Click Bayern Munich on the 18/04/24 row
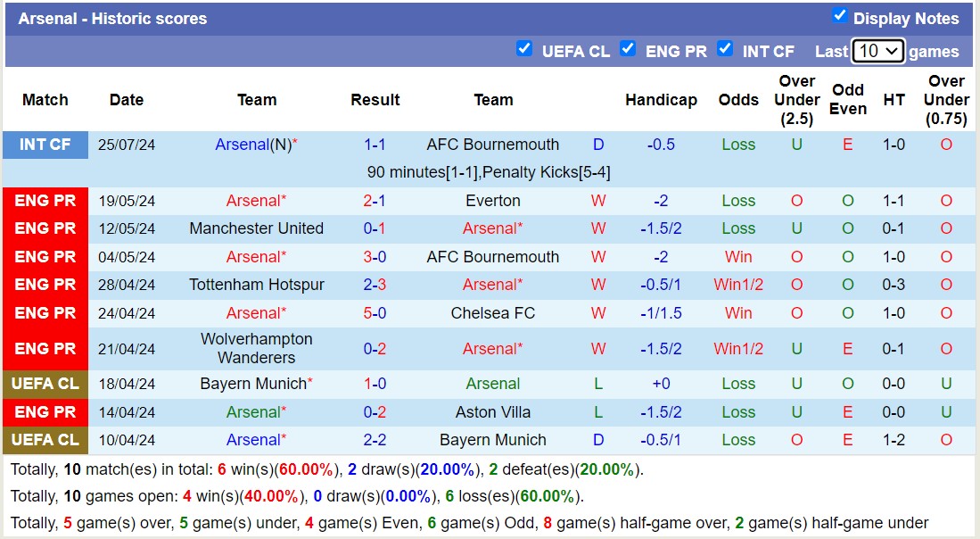The width and height of the screenshot is (980, 539). (x=254, y=384)
